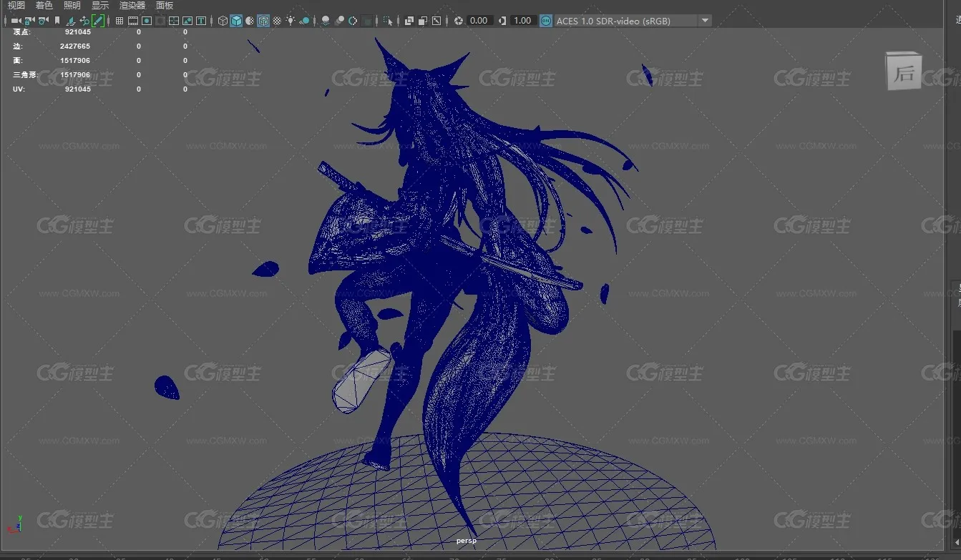Toggle Multisample Anti-aliasing icon
Screen dimensions: 961x560
353,21
